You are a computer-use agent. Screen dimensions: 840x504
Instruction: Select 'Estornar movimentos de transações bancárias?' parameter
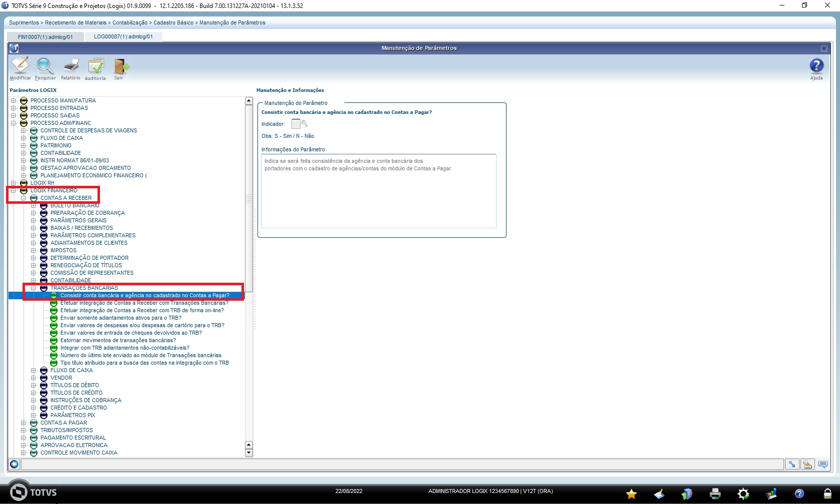pyautogui.click(x=118, y=340)
